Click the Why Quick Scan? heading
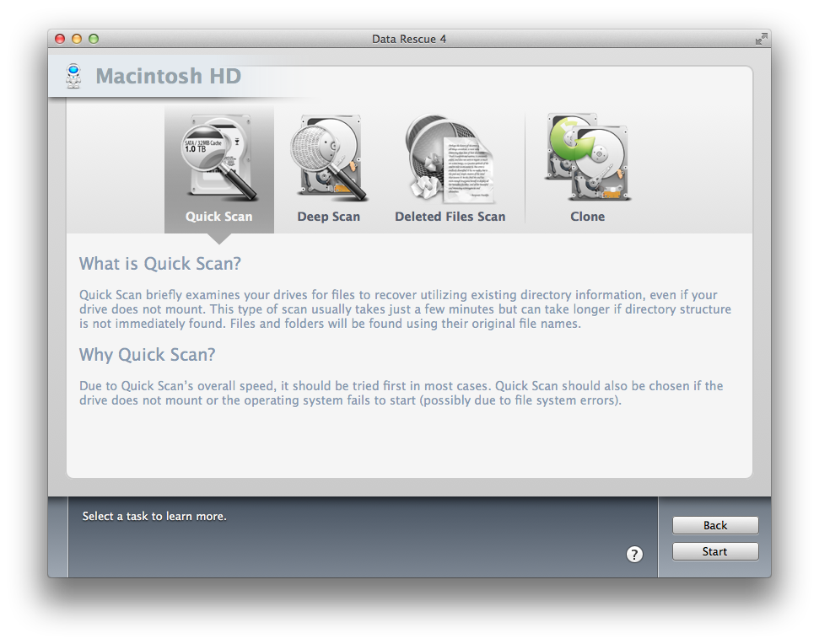Screen dimensions: 819x644 pos(148,355)
